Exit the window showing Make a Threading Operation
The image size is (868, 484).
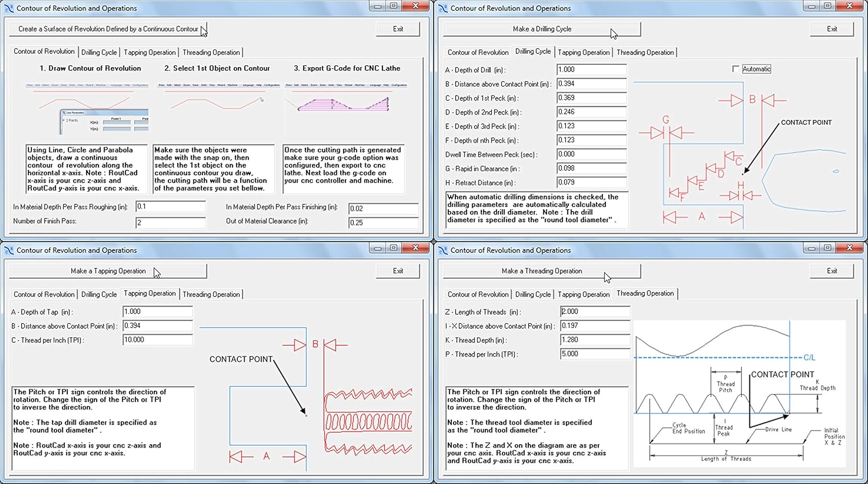pos(832,271)
